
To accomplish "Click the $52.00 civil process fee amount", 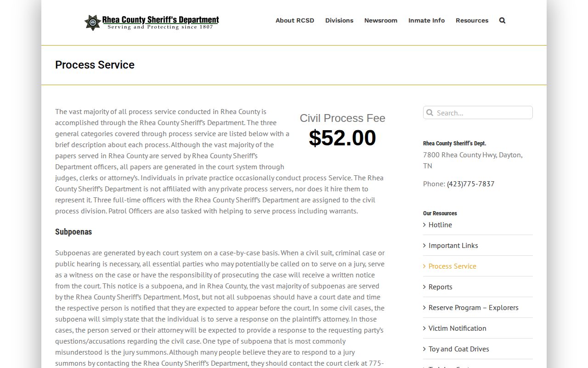I will pos(343,138).
